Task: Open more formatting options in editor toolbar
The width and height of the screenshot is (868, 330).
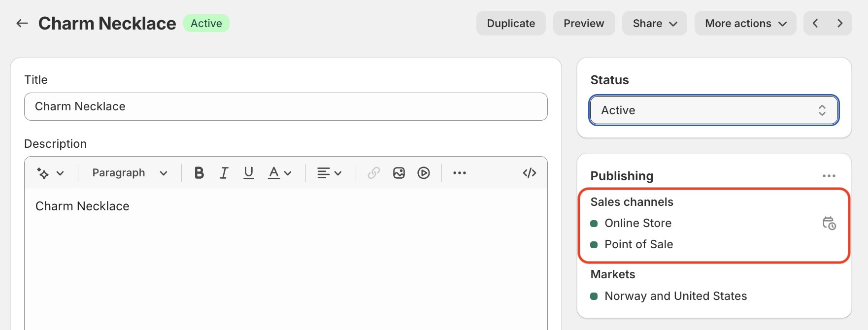Action: (460, 173)
